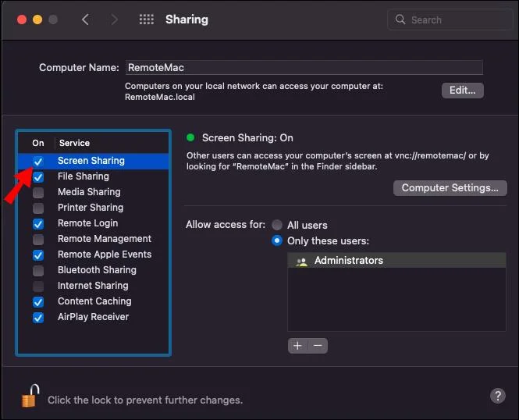
Task: Click the Computer Name text field
Action: (x=304, y=68)
